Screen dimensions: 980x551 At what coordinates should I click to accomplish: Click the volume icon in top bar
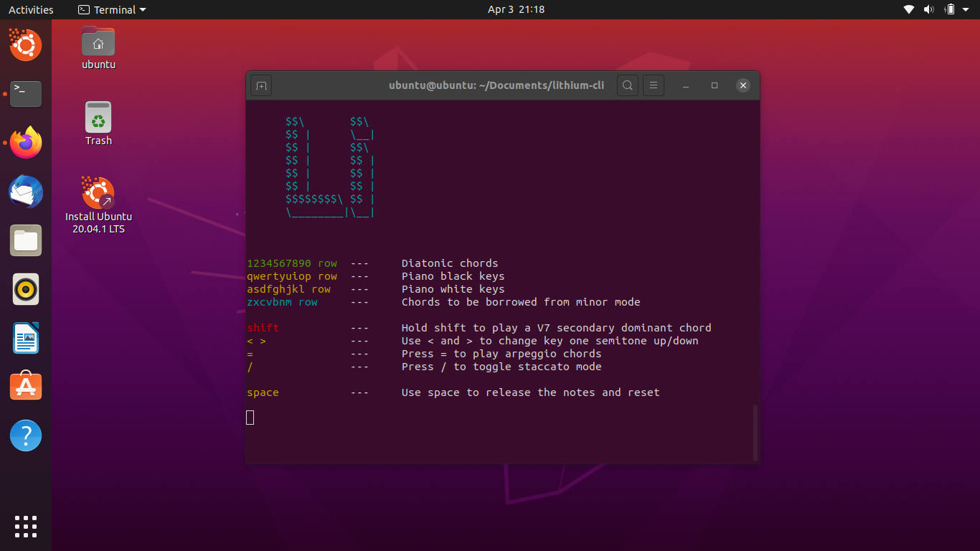[x=929, y=9]
